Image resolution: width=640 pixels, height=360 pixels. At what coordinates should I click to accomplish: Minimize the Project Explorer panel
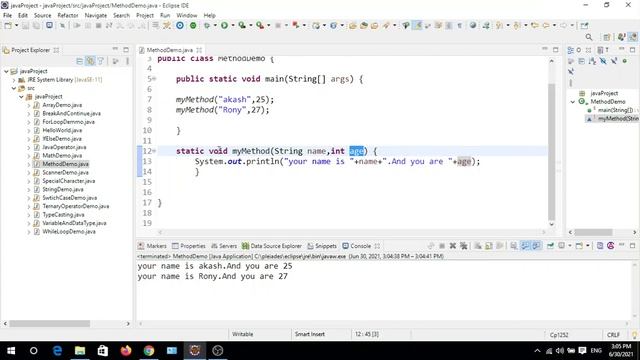[x=115, y=49]
